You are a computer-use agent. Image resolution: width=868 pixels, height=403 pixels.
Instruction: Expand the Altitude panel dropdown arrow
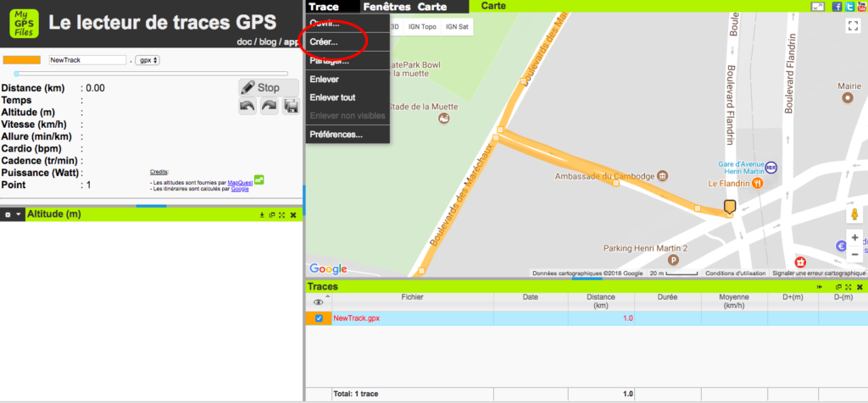(19, 214)
